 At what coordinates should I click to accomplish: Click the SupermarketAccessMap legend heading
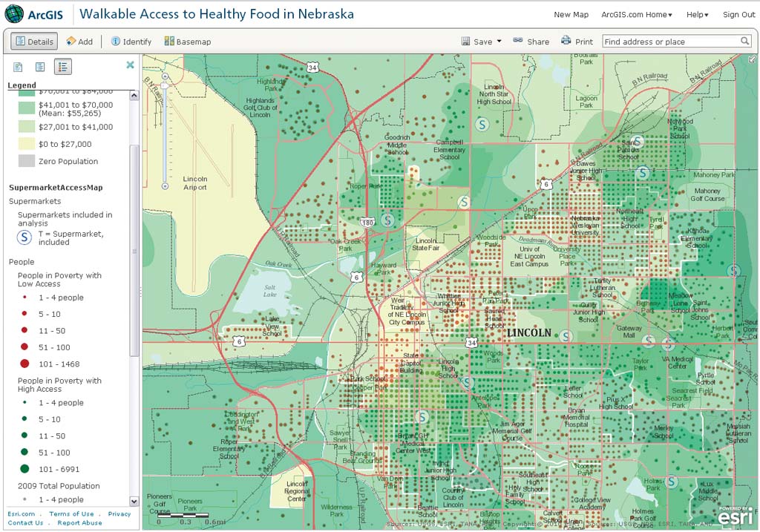56,188
